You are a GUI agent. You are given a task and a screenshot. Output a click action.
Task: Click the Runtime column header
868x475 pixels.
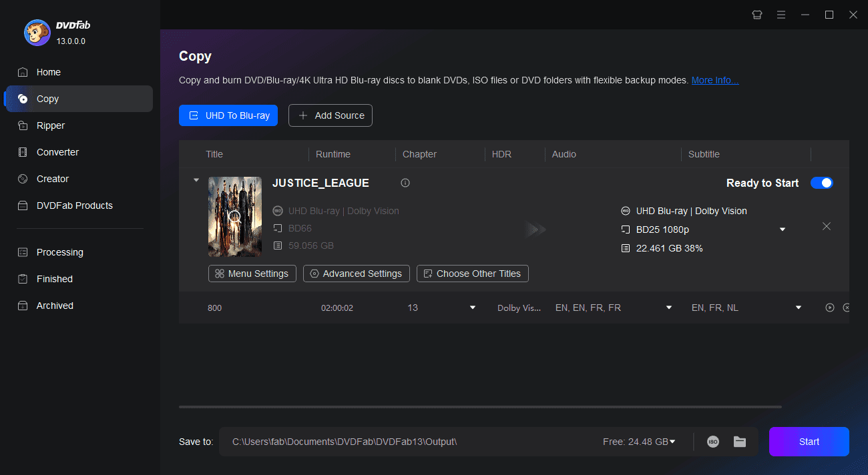(x=333, y=154)
